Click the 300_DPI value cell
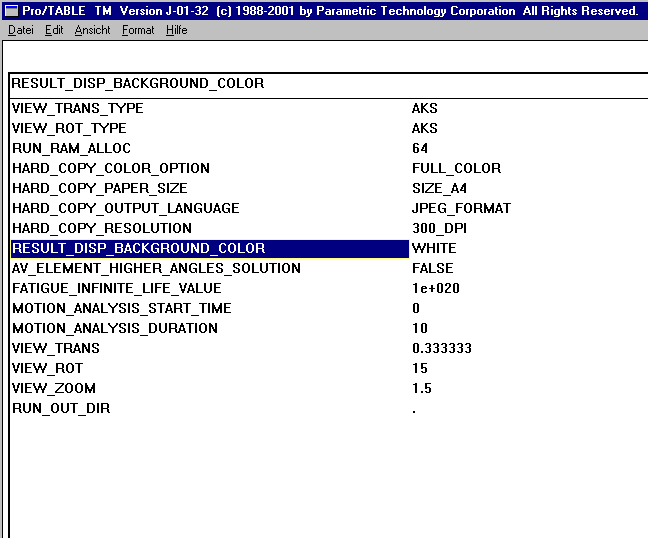 point(439,228)
